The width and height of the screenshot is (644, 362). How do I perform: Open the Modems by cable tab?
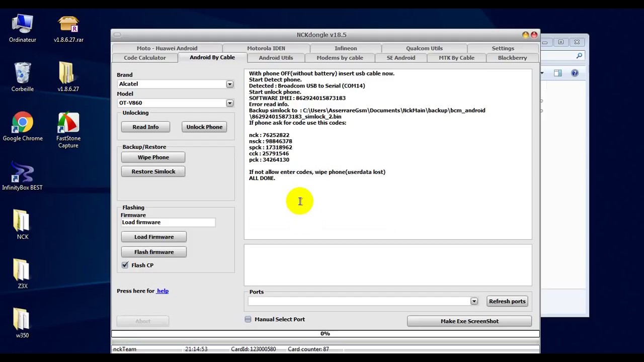(x=340, y=58)
